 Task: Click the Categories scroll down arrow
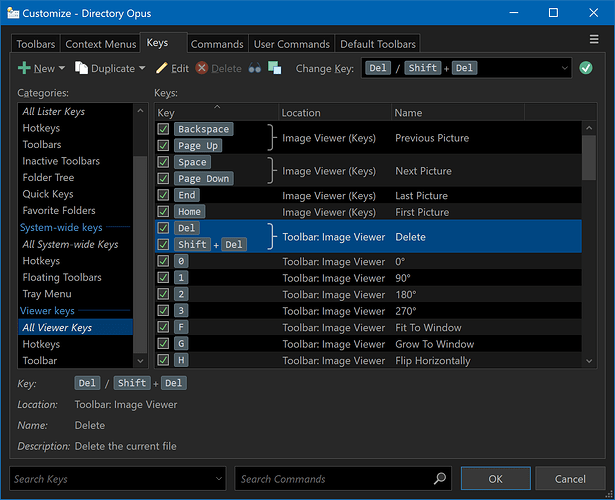[140, 360]
